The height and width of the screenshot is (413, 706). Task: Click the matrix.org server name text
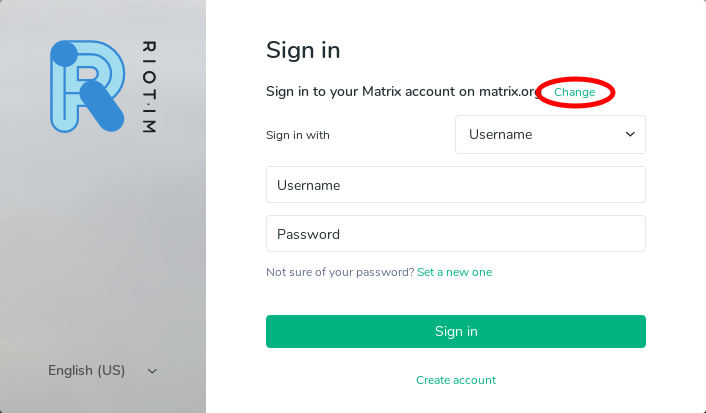(x=509, y=91)
